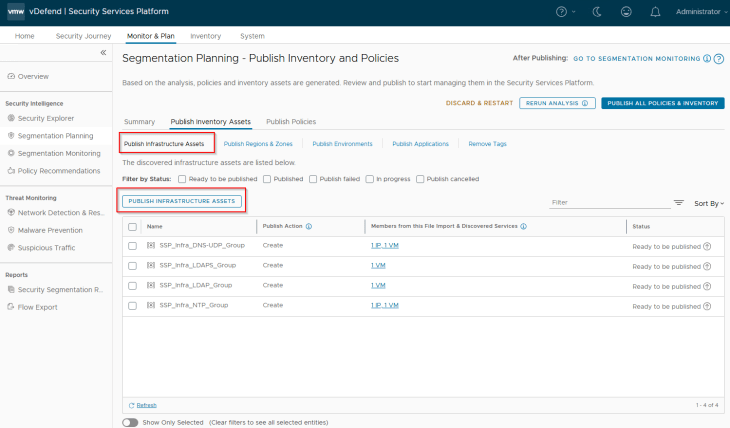The height and width of the screenshot is (428, 730).
Task: Enable the Show Only Selected toggle
Action: tap(130, 422)
